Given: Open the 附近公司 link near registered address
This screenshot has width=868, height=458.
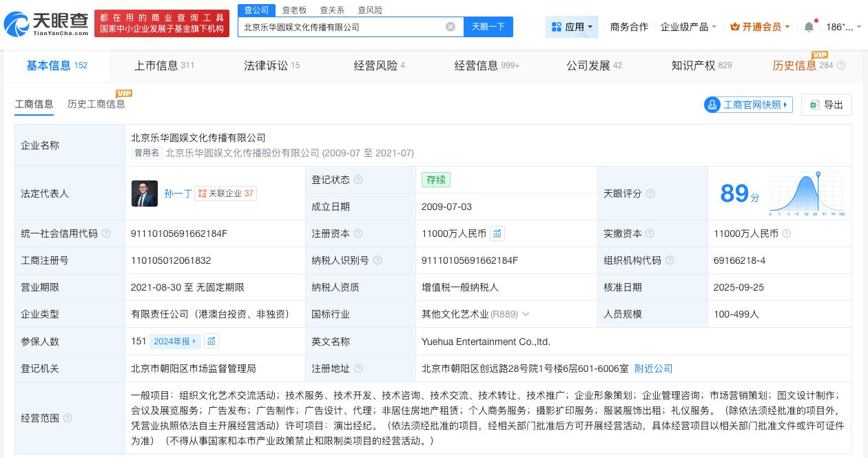Looking at the screenshot, I should (x=653, y=368).
